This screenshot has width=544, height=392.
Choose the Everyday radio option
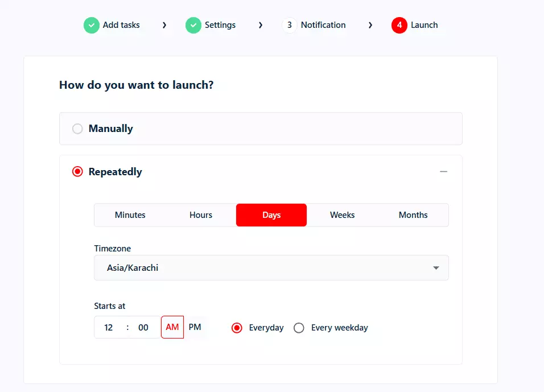[237, 328]
